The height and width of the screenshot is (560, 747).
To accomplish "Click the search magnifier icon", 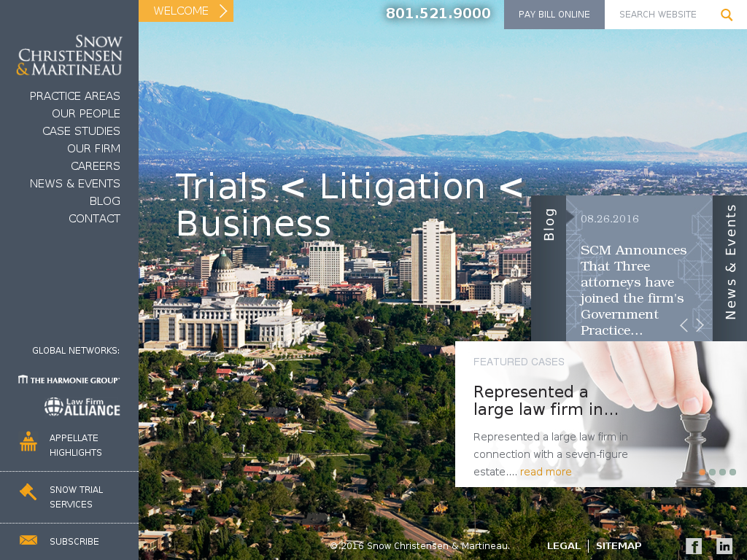I will 726,15.
